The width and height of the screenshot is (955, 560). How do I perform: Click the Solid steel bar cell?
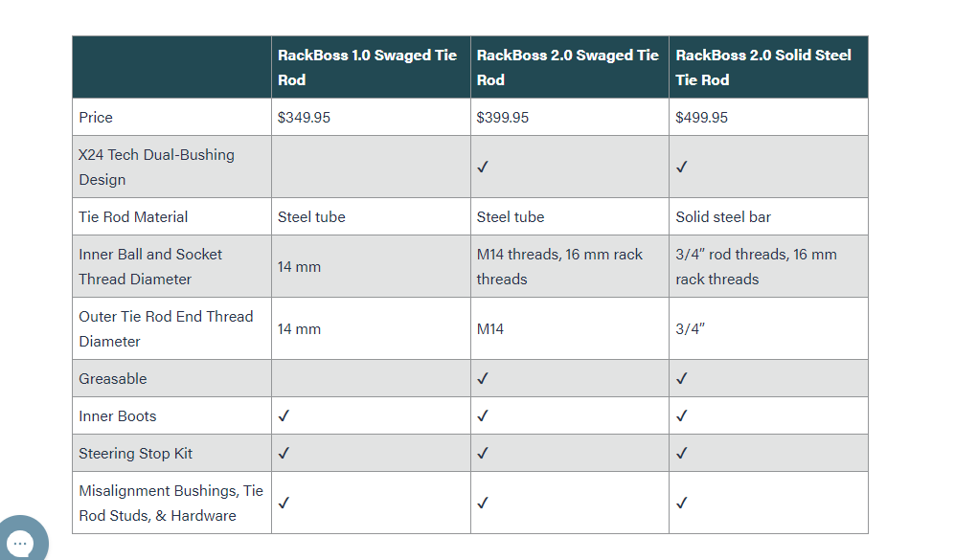tap(723, 217)
